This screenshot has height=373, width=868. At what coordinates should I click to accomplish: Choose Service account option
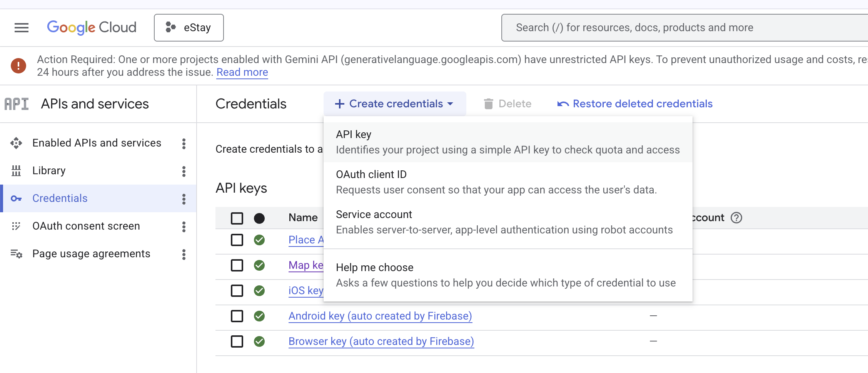(x=508, y=222)
